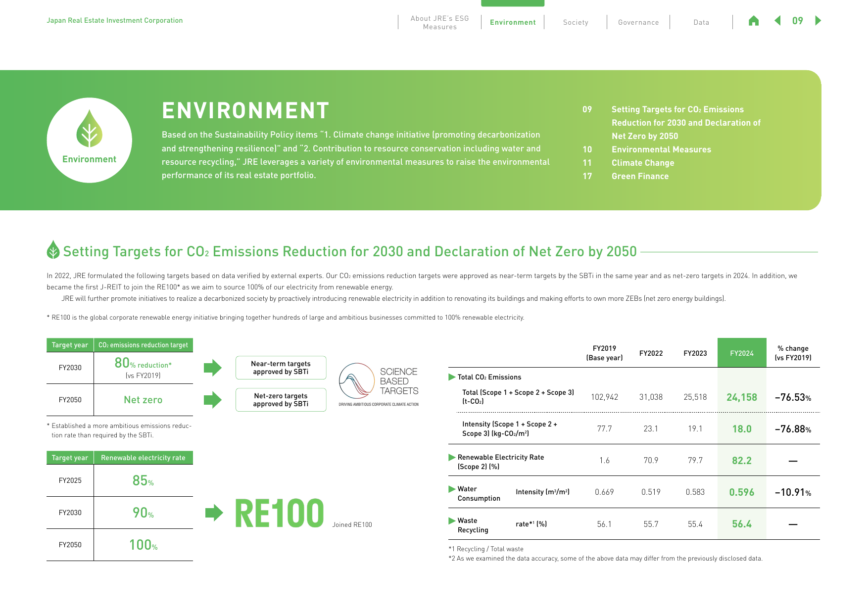Click the −76.88% change value

(793, 429)
